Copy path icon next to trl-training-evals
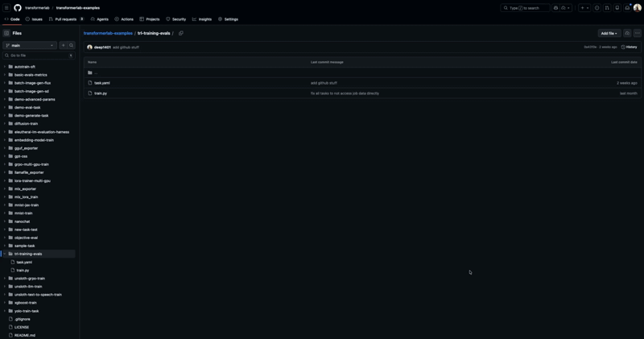This screenshot has height=339, width=644. (x=180, y=33)
